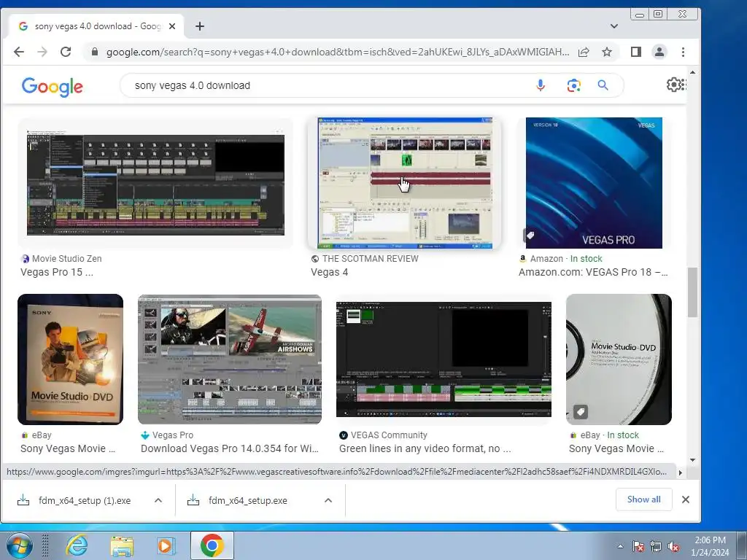Open the Chrome profile menu
The height and width of the screenshot is (560, 747).
659,52
